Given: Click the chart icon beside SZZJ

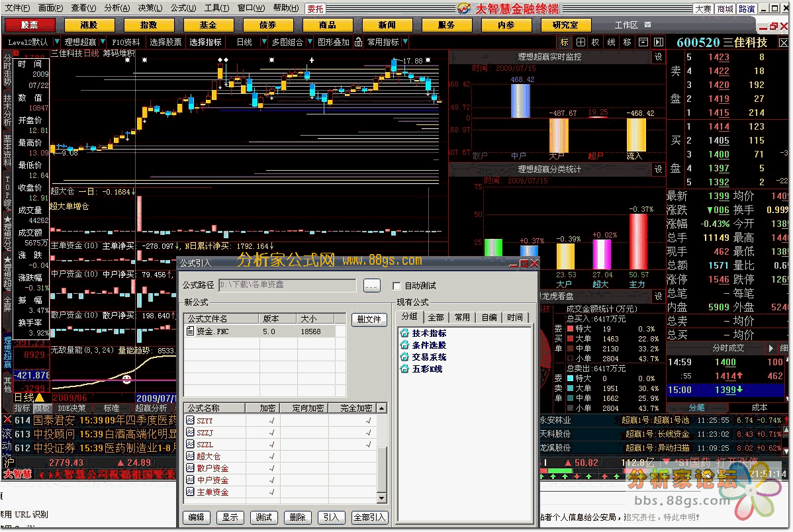Looking at the screenshot, I should pyautogui.click(x=190, y=432).
